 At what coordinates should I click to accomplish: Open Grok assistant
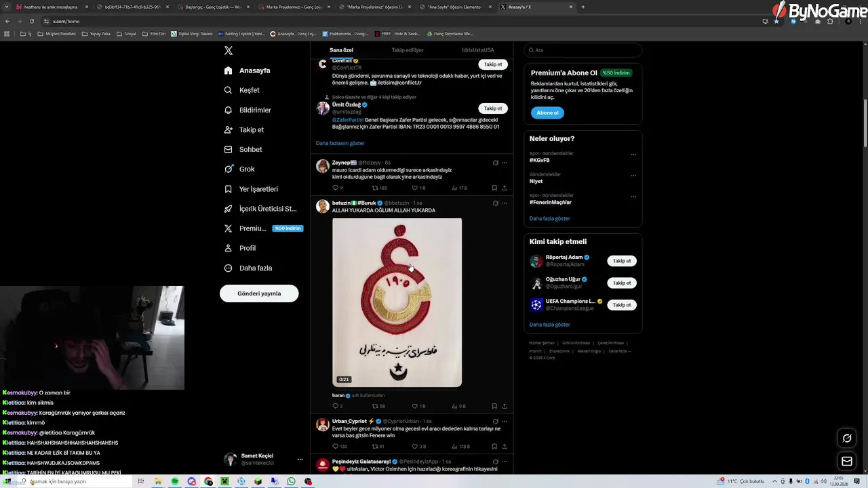pyautogui.click(x=239, y=169)
